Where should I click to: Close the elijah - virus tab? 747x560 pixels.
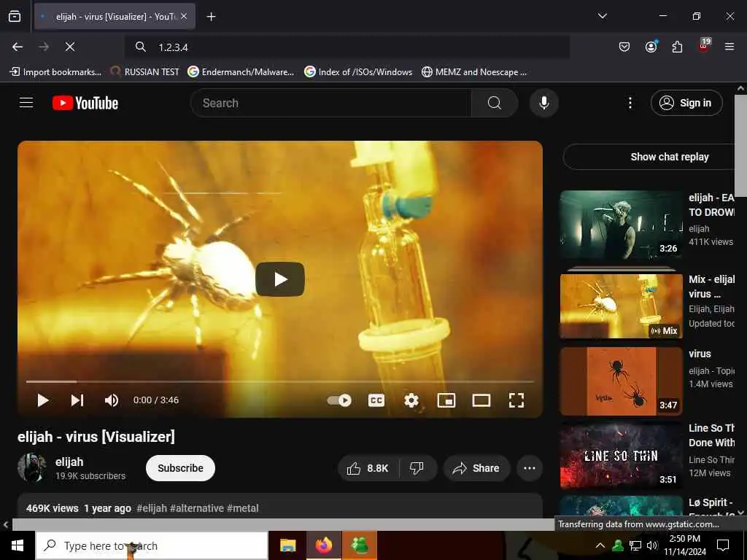click(x=184, y=16)
